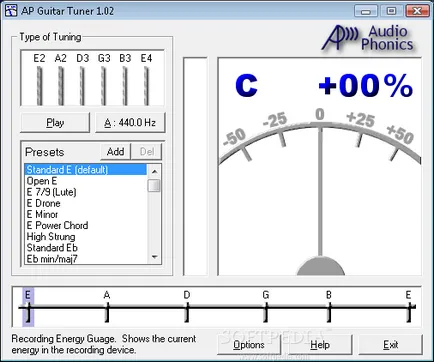This screenshot has height=362, width=434.
Task: Click the presets list scroll up arrow
Action: [x=154, y=171]
